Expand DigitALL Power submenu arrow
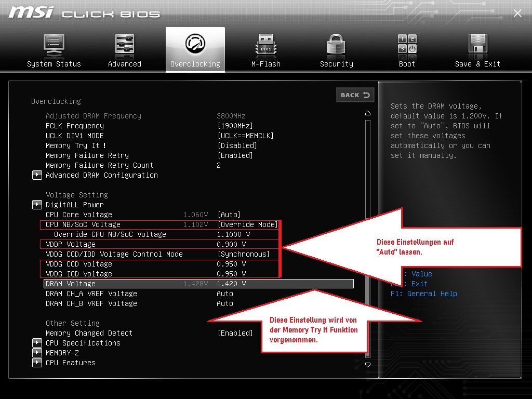Viewport: 532px width, 399px height. [x=37, y=205]
